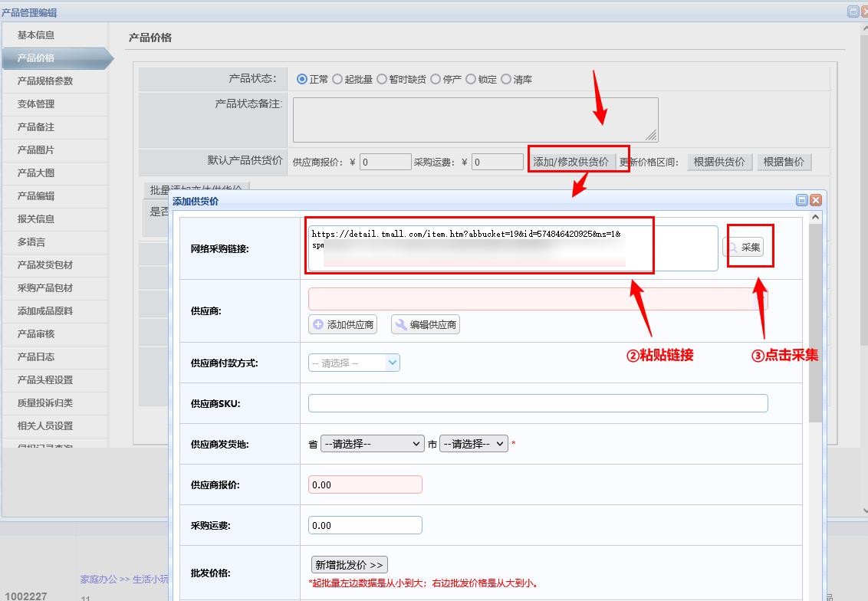
Task: Close the 添加供货价 dialog
Action: pos(815,200)
